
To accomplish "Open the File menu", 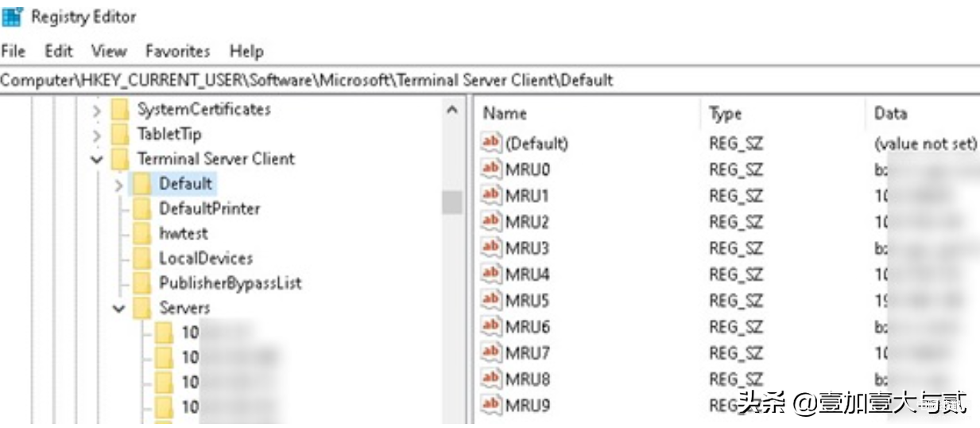I will (x=14, y=51).
